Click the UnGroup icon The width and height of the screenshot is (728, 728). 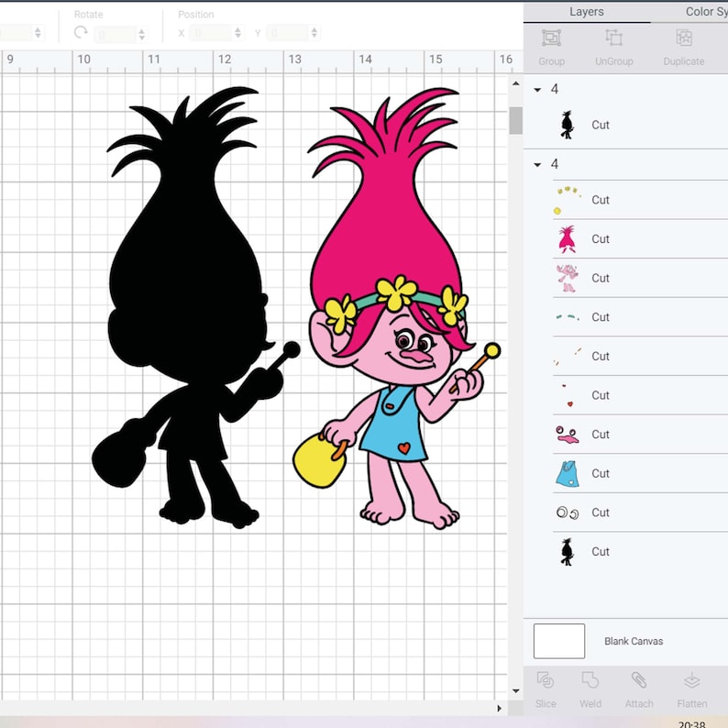pyautogui.click(x=613, y=39)
